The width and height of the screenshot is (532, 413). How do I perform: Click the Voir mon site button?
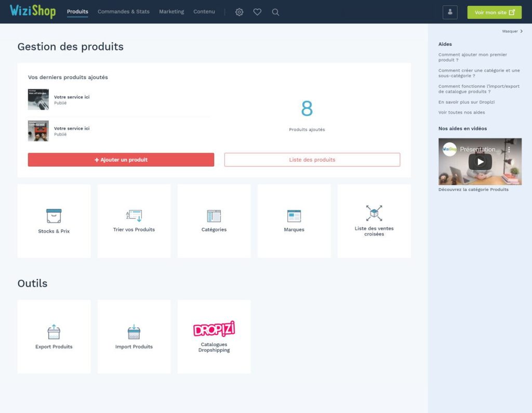(x=494, y=11)
